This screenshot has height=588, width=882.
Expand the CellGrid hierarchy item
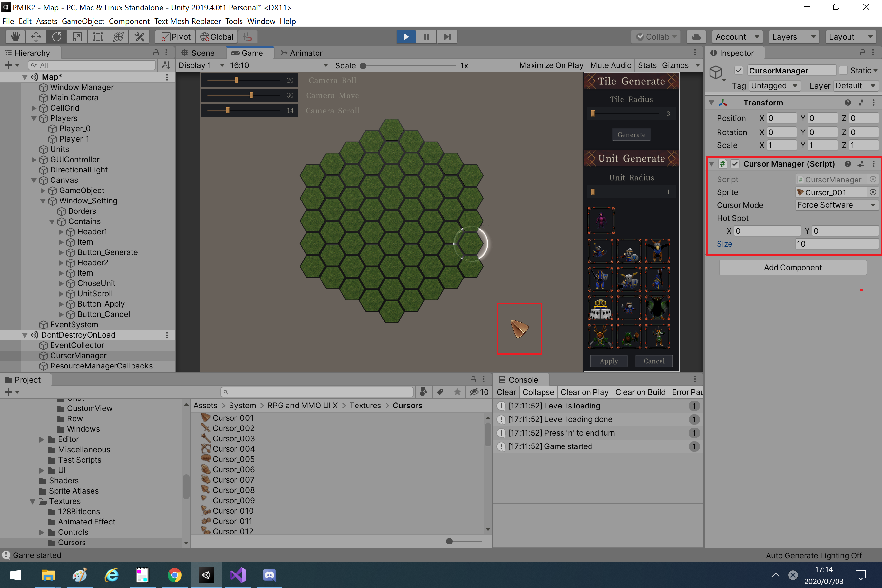(34, 108)
